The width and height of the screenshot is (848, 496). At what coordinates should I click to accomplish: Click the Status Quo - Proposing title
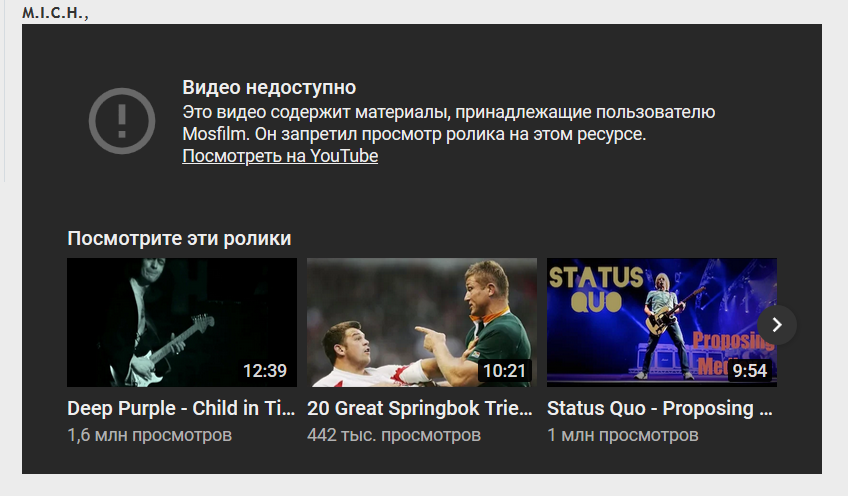[659, 408]
